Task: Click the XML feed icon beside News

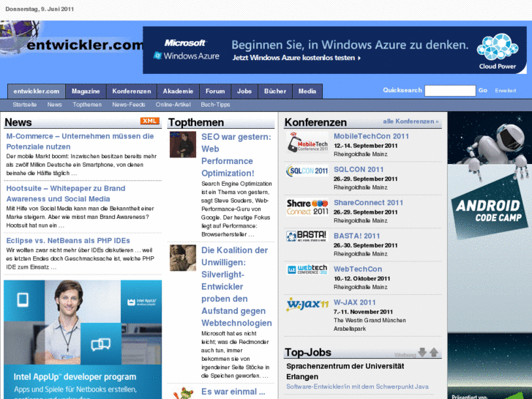Action: tap(149, 121)
